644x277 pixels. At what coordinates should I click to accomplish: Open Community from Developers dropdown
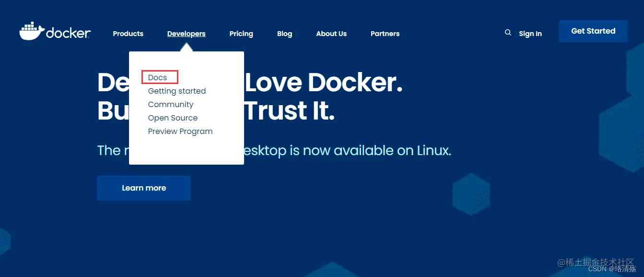point(171,104)
